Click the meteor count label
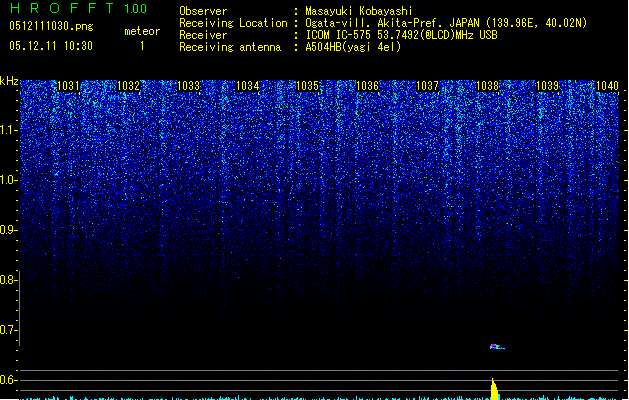Viewport: 629px width, 400px height. [142, 31]
